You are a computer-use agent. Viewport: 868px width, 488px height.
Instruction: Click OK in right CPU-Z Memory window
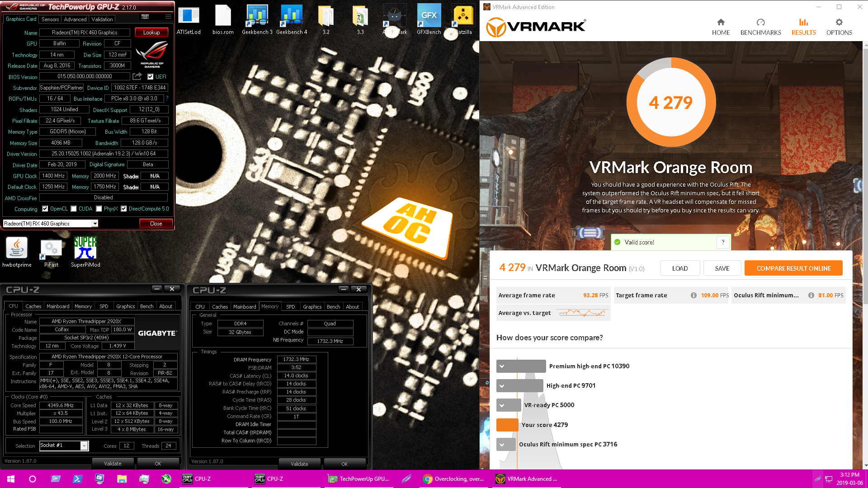tap(344, 464)
